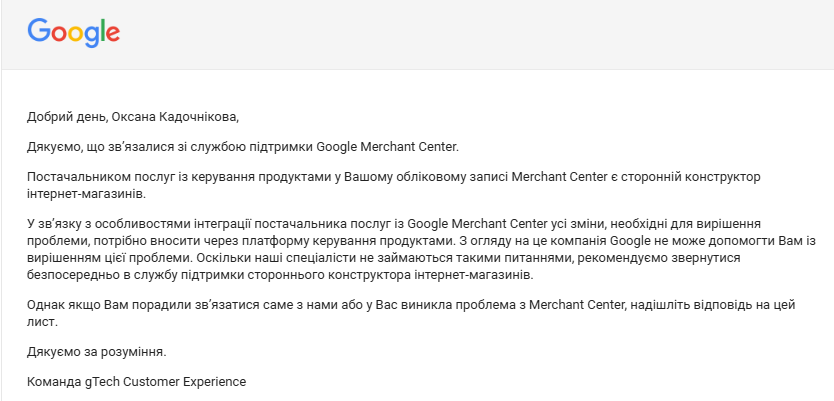Click the Google logo in the header
The width and height of the screenshot is (834, 401).
pos(73,32)
